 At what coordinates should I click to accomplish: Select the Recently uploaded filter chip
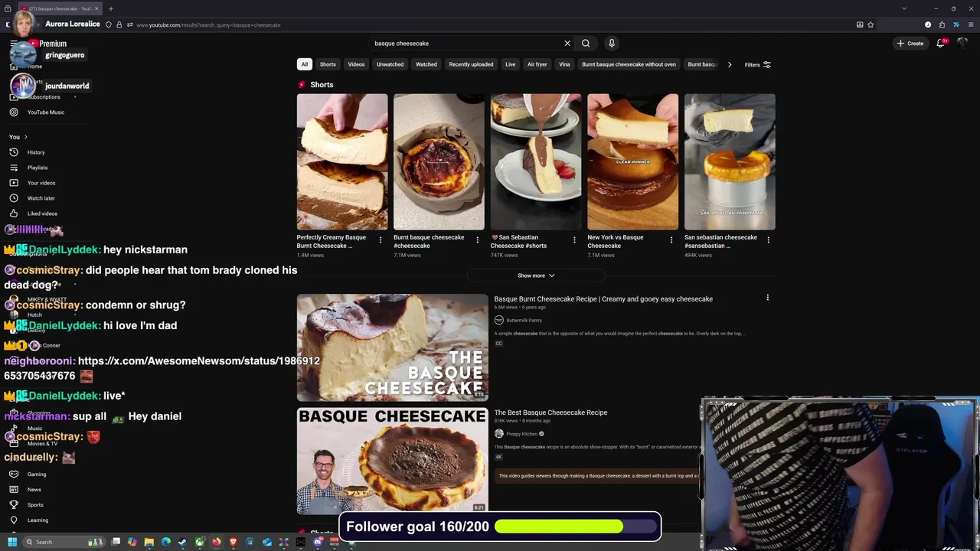(471, 64)
